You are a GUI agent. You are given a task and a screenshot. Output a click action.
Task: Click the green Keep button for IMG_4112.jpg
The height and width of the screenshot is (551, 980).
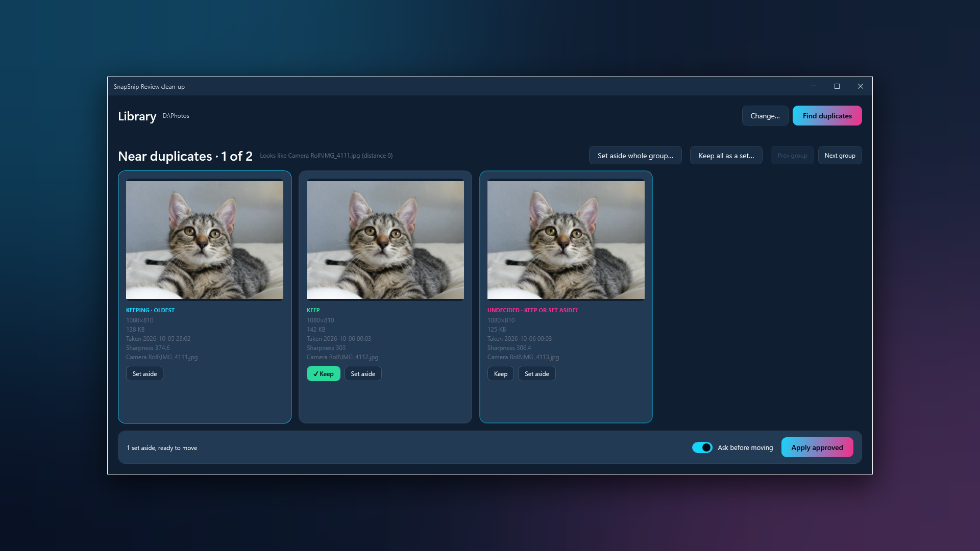pos(323,374)
